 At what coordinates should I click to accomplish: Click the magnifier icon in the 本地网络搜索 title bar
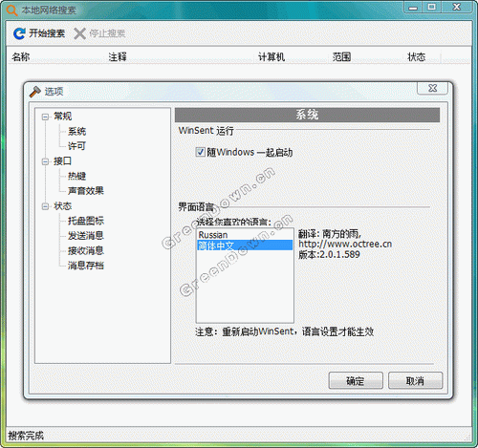tap(11, 11)
